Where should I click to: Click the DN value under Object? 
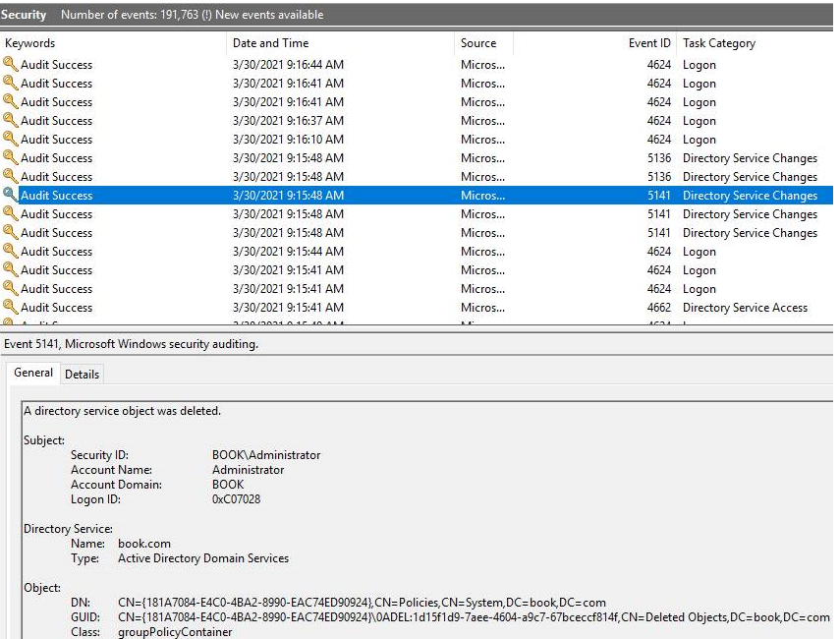point(362,603)
